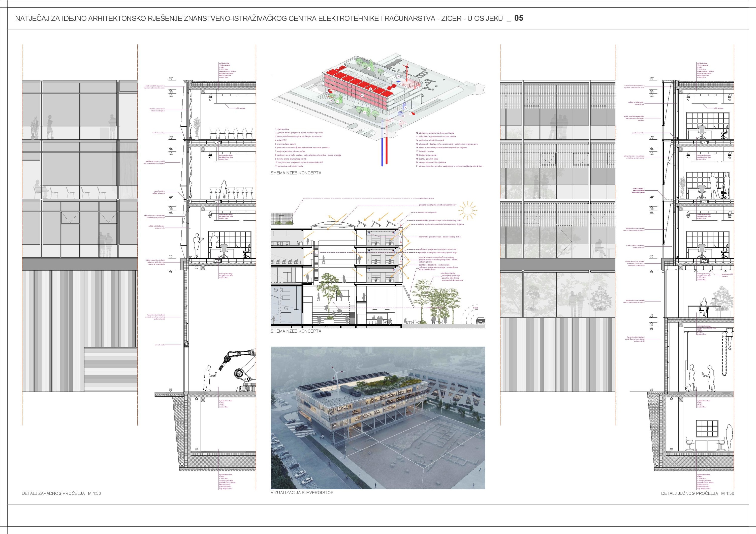Image resolution: width=756 pixels, height=534 pixels.
Task: Click the 'DETALJ JUŽNOG PROČELJA M 1:50' caption
Action: tap(697, 493)
